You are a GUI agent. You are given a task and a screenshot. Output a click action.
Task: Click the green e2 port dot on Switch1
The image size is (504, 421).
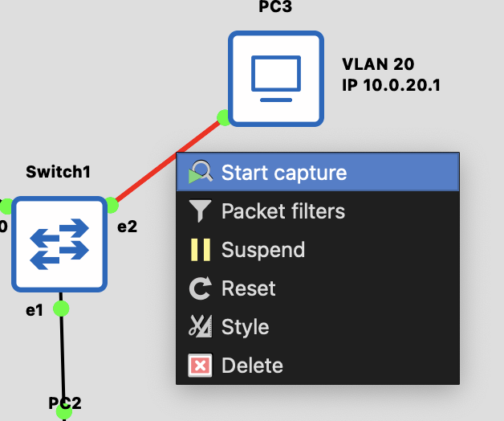(x=111, y=205)
